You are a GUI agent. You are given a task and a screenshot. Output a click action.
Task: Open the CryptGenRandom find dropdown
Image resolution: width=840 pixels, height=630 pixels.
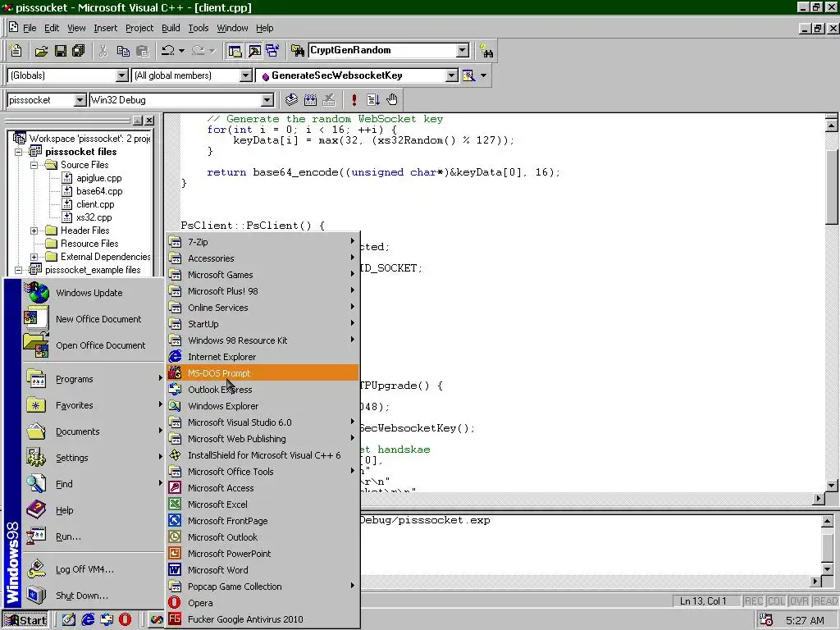pos(463,50)
